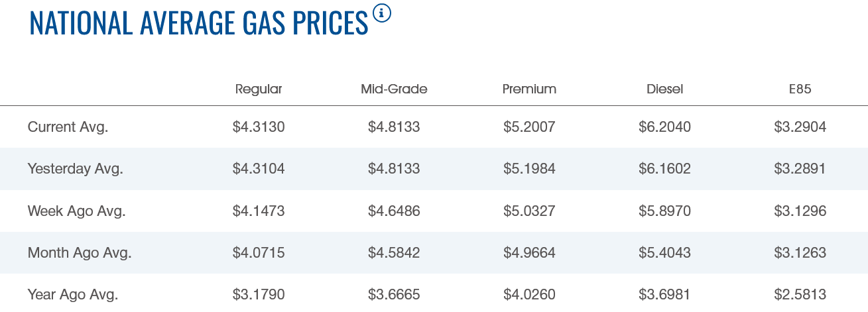Click the Month Ago Avg. row label

coord(80,253)
